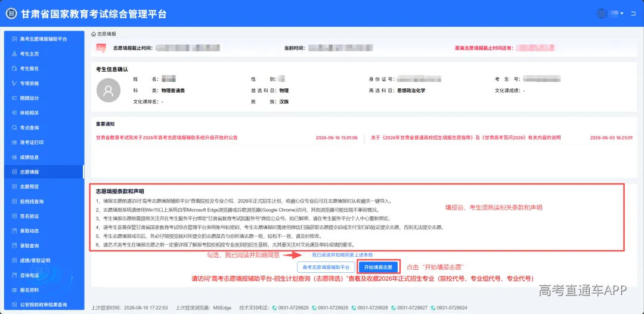
Task: Open 高考志愿填报辅助平台 menu item
Action: (43, 39)
